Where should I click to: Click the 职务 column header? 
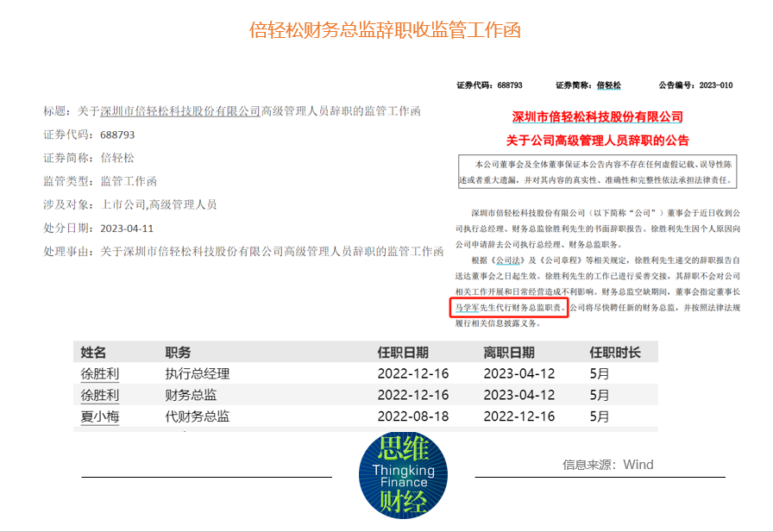click(178, 352)
